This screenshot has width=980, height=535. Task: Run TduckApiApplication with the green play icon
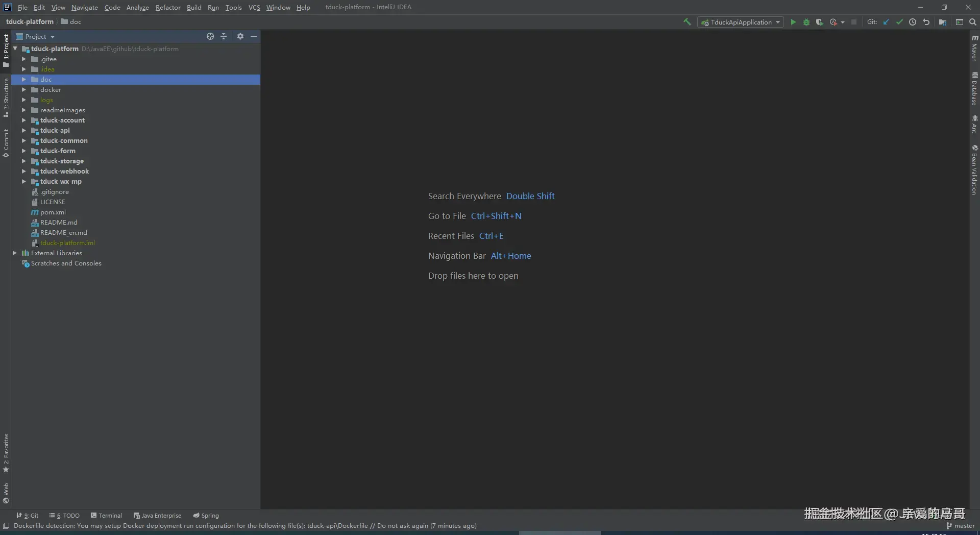(793, 22)
